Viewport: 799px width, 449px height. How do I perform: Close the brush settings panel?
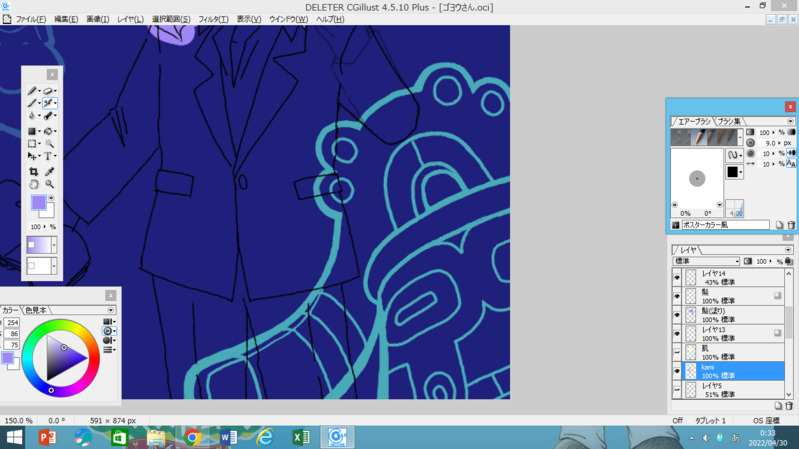click(790, 107)
